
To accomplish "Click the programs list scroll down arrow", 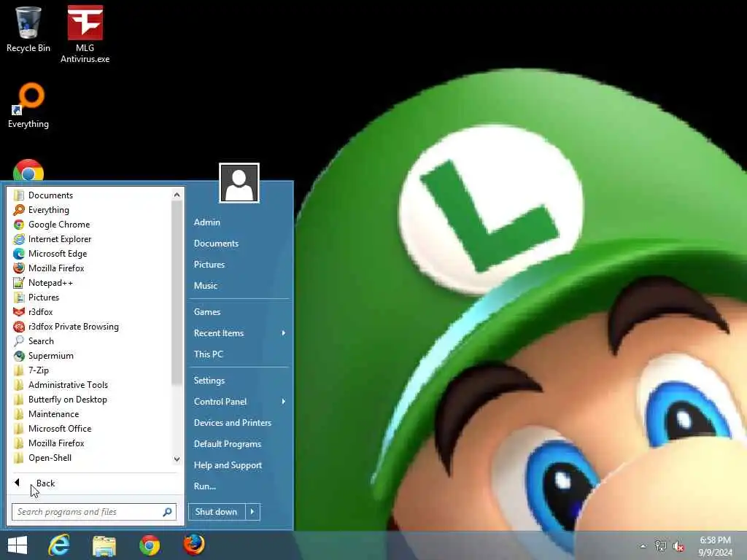I will [177, 459].
